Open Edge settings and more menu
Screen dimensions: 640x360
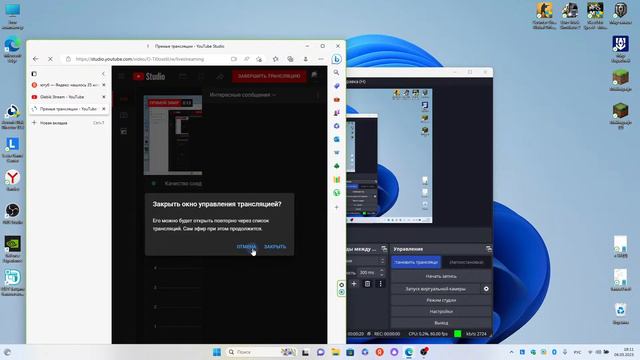click(x=321, y=59)
